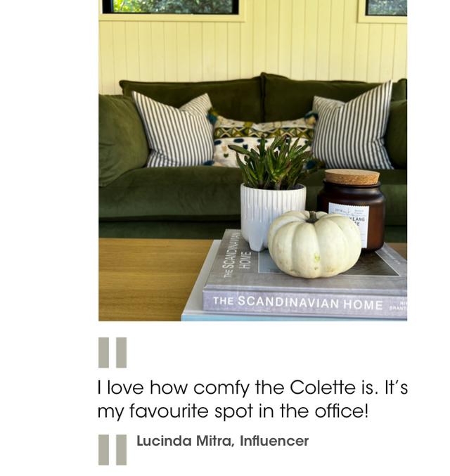The height and width of the screenshot is (476, 450).
Task: Click the Lucinda Mitra, Influencer attribution
Action: [x=223, y=441]
